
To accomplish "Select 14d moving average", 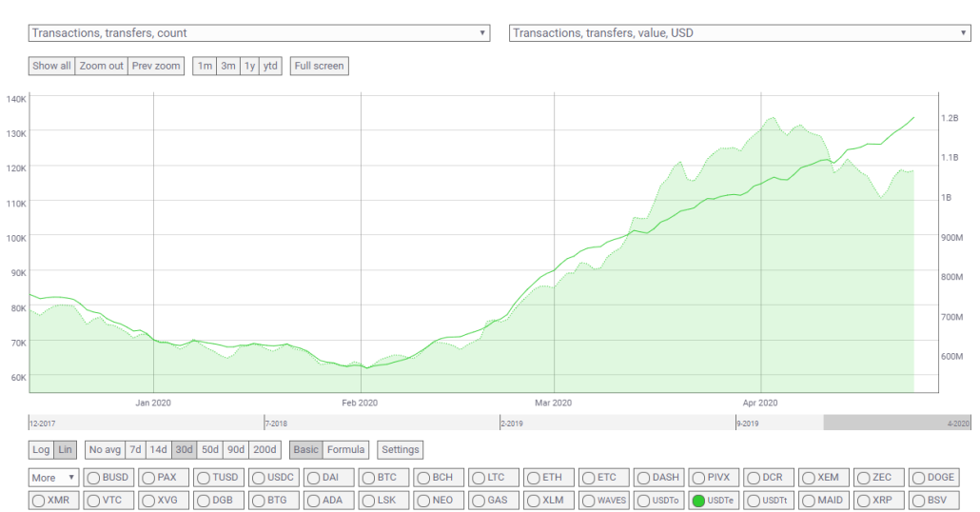I will click(158, 449).
